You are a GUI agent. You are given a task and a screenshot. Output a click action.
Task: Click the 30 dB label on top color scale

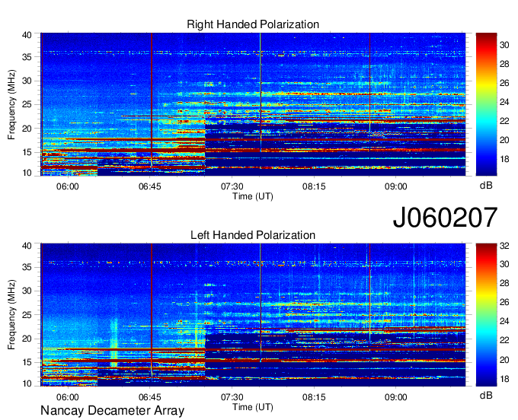(x=504, y=45)
